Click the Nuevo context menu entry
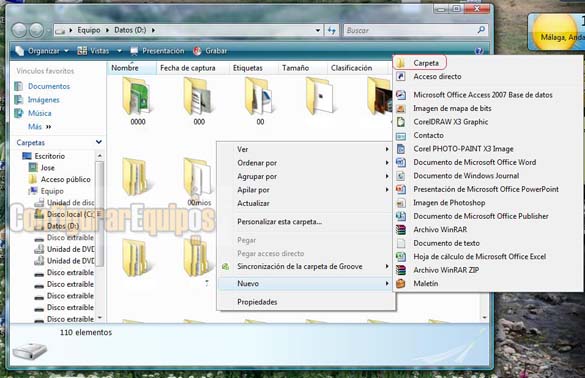 pyautogui.click(x=306, y=284)
